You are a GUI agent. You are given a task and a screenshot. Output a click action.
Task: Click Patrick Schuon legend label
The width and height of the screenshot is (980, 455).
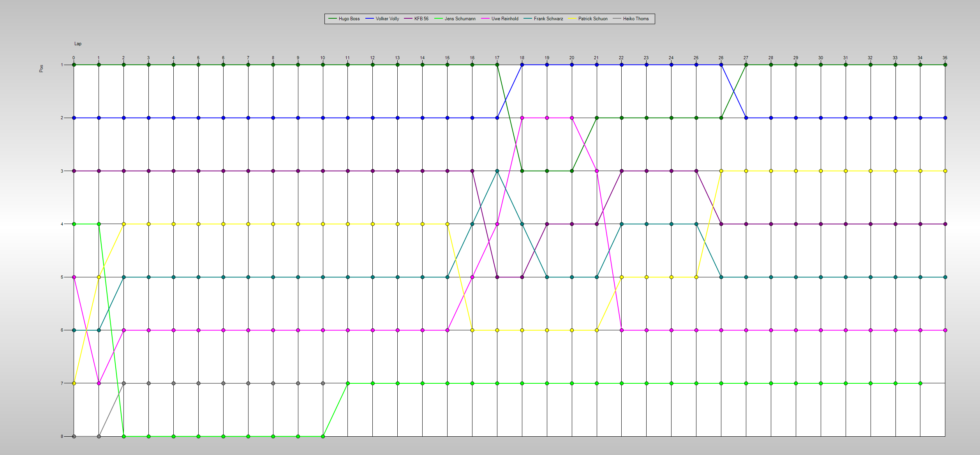(593, 19)
